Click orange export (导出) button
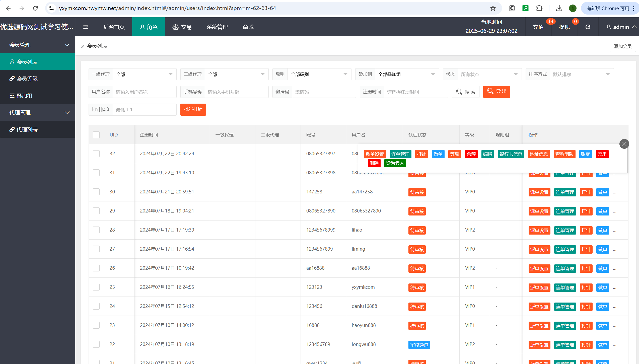The width and height of the screenshot is (639, 364). (496, 92)
